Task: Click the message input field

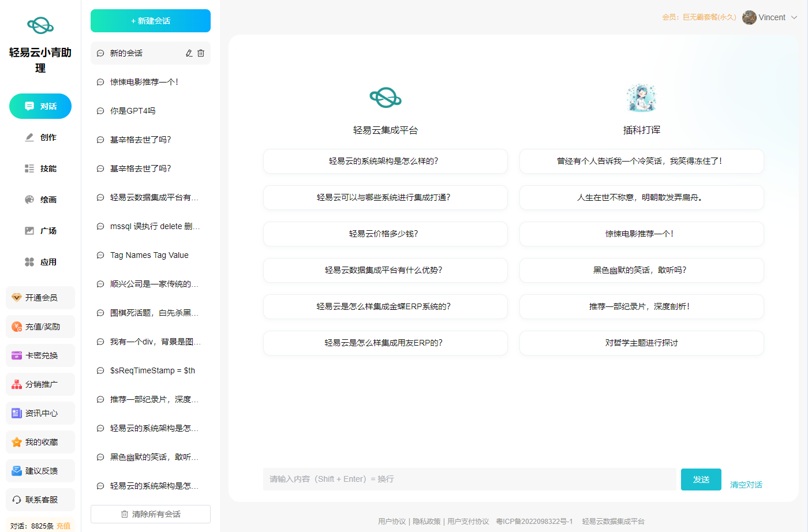Action: (469, 479)
